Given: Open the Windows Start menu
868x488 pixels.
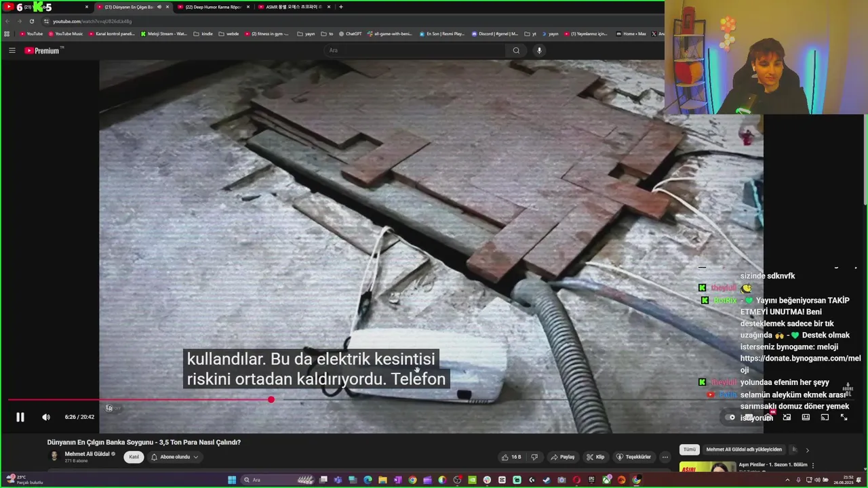Looking at the screenshot, I should pos(232,480).
